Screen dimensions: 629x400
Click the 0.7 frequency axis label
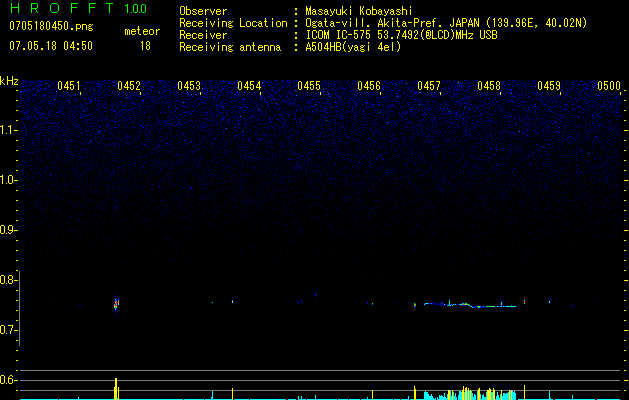pyautogui.click(x=9, y=330)
